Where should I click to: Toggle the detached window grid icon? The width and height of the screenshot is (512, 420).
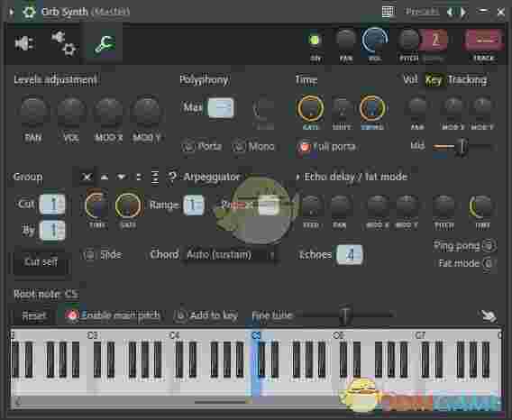[389, 12]
